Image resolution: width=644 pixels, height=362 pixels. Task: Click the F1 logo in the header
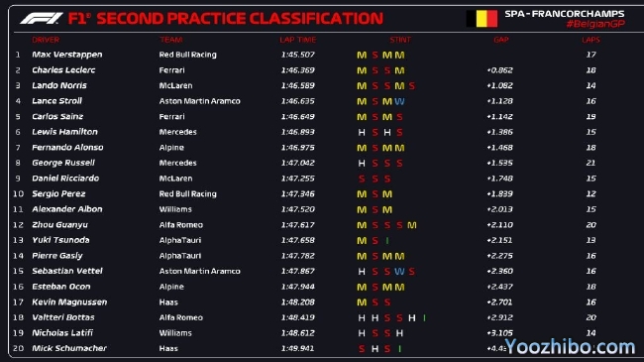(x=41, y=18)
